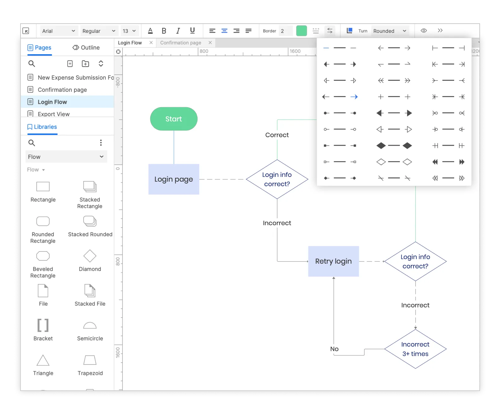Open the Export View page
504x420 pixels.
pyautogui.click(x=54, y=114)
